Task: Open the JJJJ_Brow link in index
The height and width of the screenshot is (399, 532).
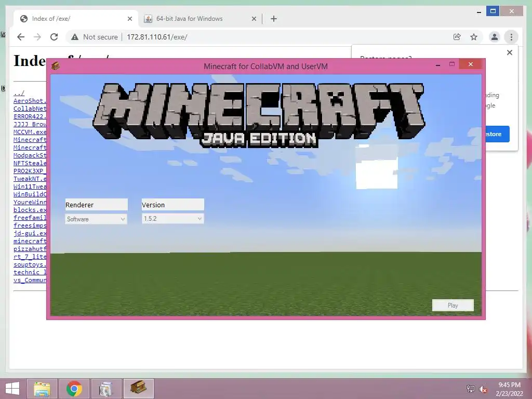Action: [30, 124]
